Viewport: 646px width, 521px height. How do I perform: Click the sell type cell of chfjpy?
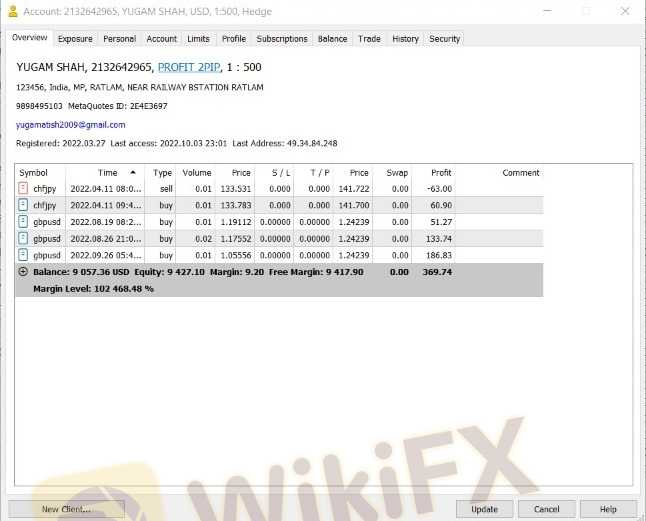(166, 189)
